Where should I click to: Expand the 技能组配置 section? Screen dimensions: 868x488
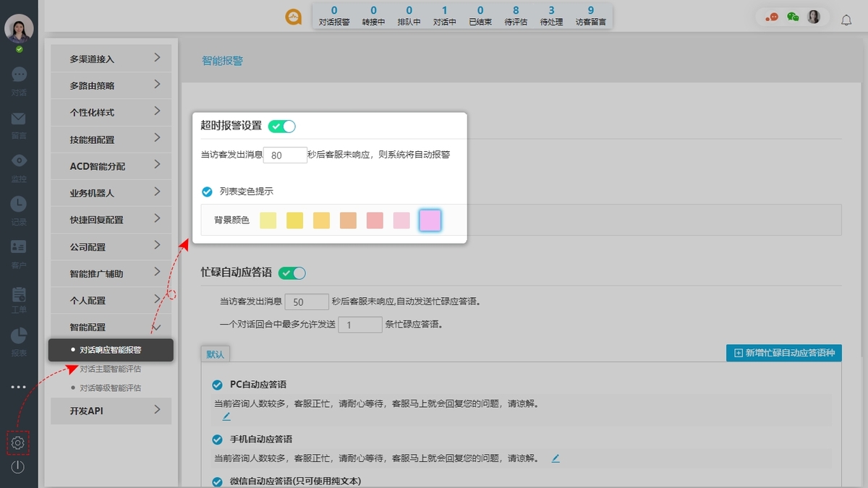coord(110,139)
